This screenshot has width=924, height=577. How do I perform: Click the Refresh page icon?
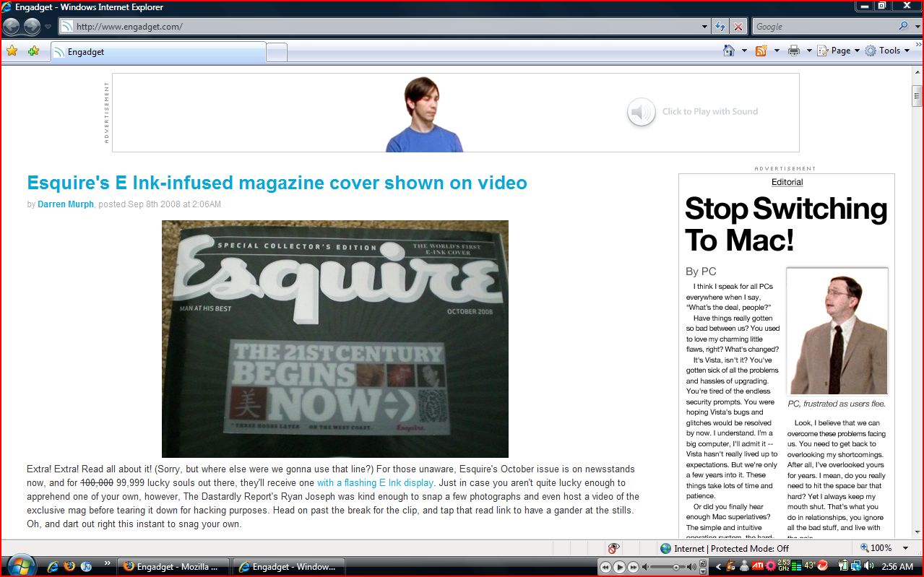tap(720, 27)
